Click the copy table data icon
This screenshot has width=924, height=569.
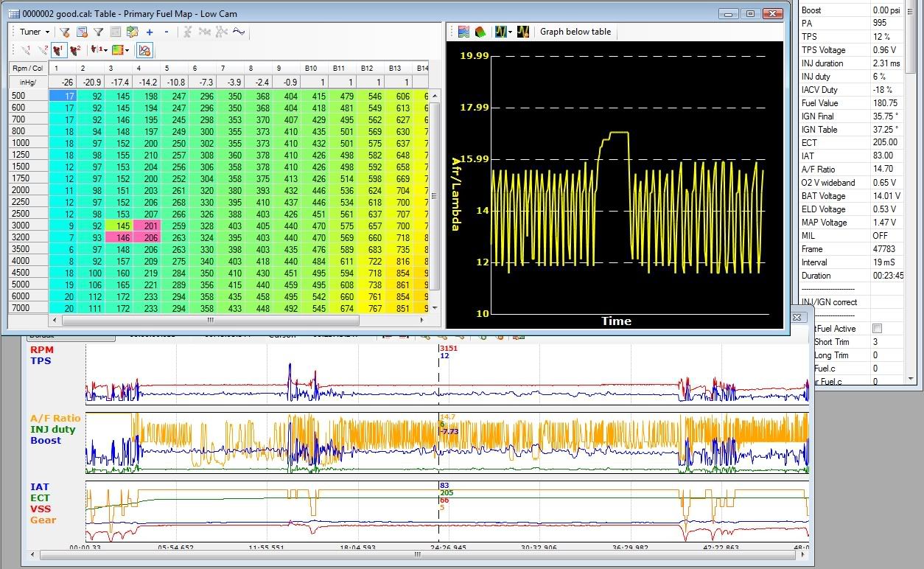point(133,32)
